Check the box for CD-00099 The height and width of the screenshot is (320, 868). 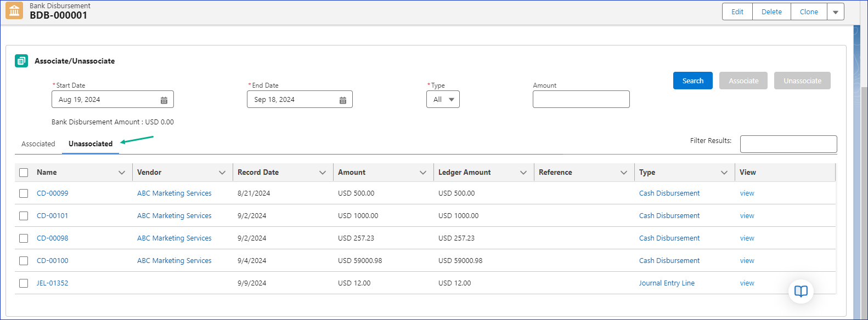24,193
